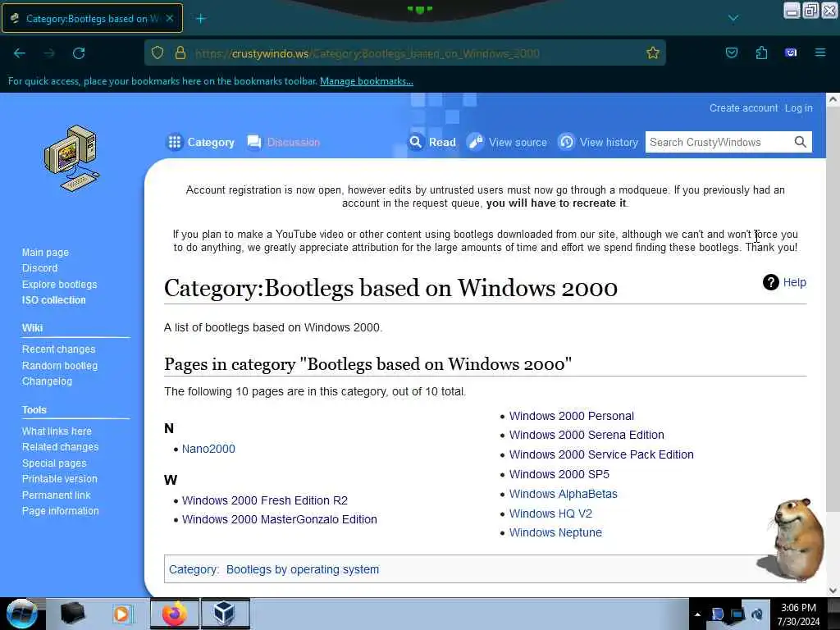Expand the list all tabs chevron
The width and height of the screenshot is (840, 630).
point(733,19)
